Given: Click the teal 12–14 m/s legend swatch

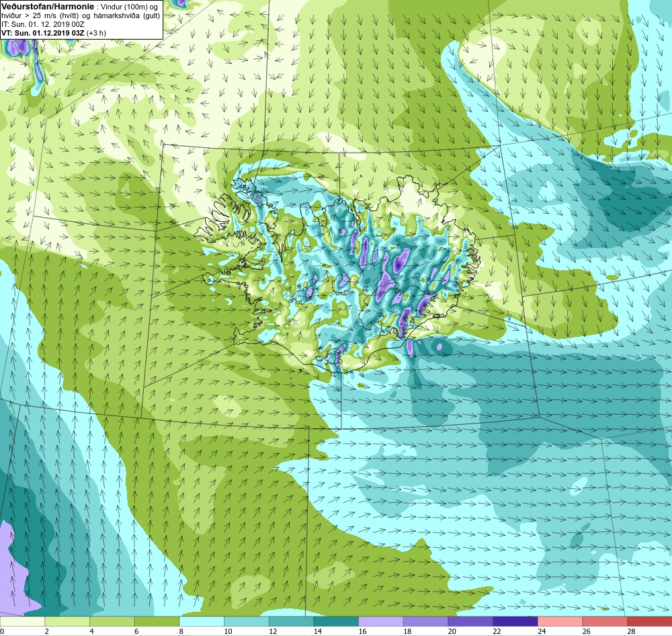Looking at the screenshot, I should [x=291, y=621].
